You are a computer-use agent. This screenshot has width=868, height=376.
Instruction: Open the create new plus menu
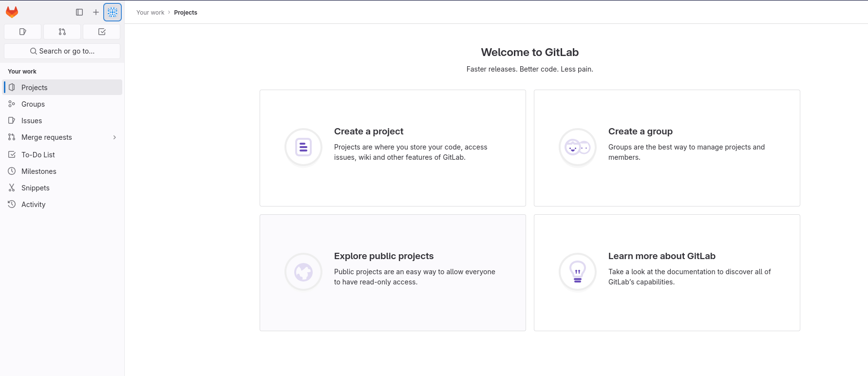pos(96,12)
